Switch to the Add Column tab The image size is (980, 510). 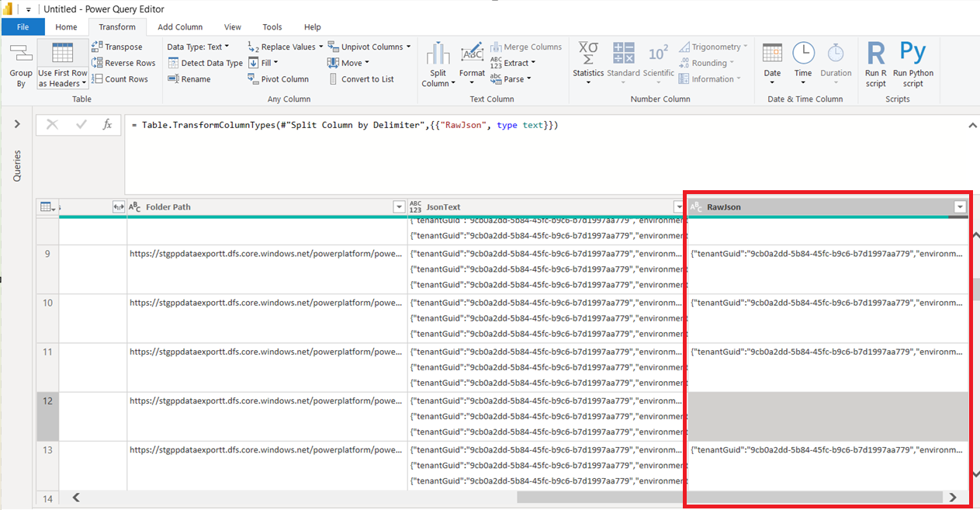[180, 27]
